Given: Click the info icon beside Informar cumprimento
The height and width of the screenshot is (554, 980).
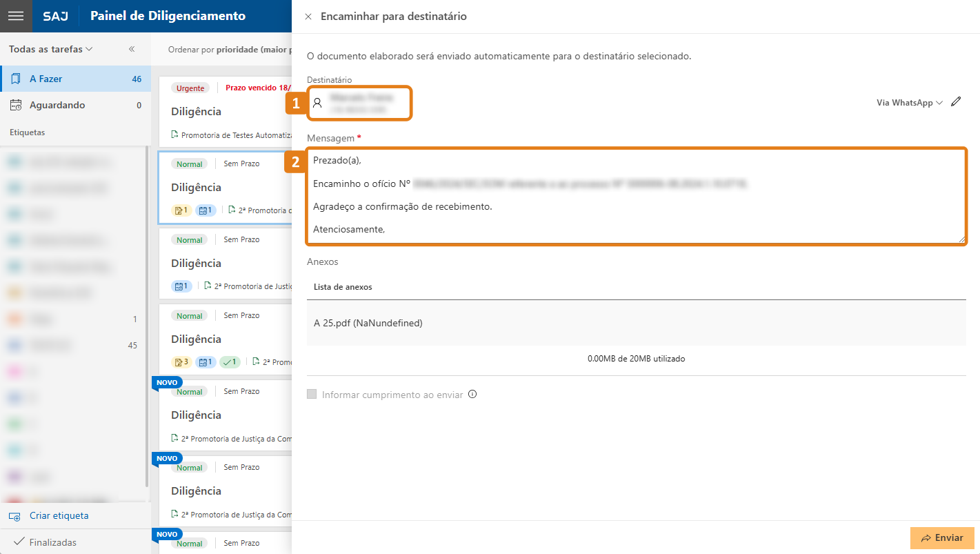Looking at the screenshot, I should (472, 395).
